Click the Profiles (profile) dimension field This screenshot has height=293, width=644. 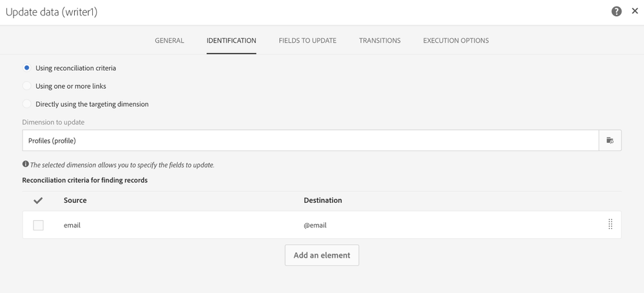point(311,140)
